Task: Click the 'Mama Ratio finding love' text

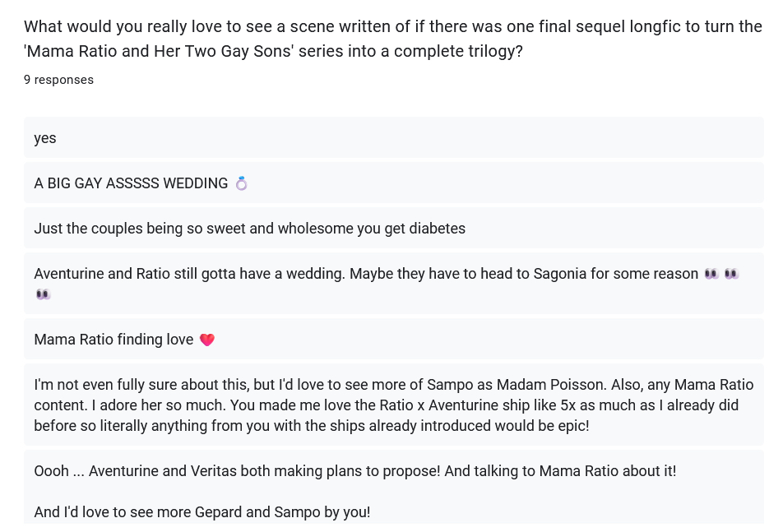Action: (113, 340)
